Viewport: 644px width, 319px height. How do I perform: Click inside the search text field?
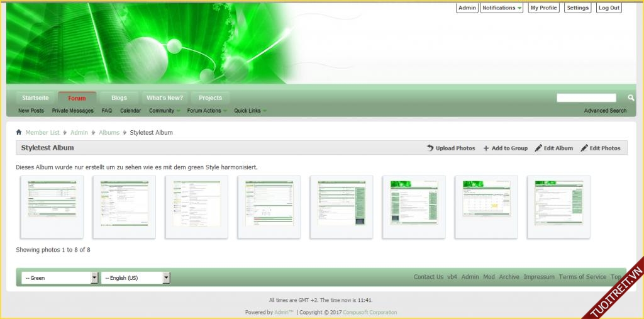586,98
